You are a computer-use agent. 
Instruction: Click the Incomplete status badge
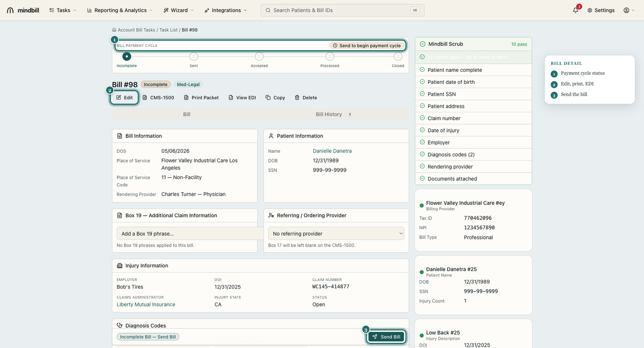[x=155, y=84]
